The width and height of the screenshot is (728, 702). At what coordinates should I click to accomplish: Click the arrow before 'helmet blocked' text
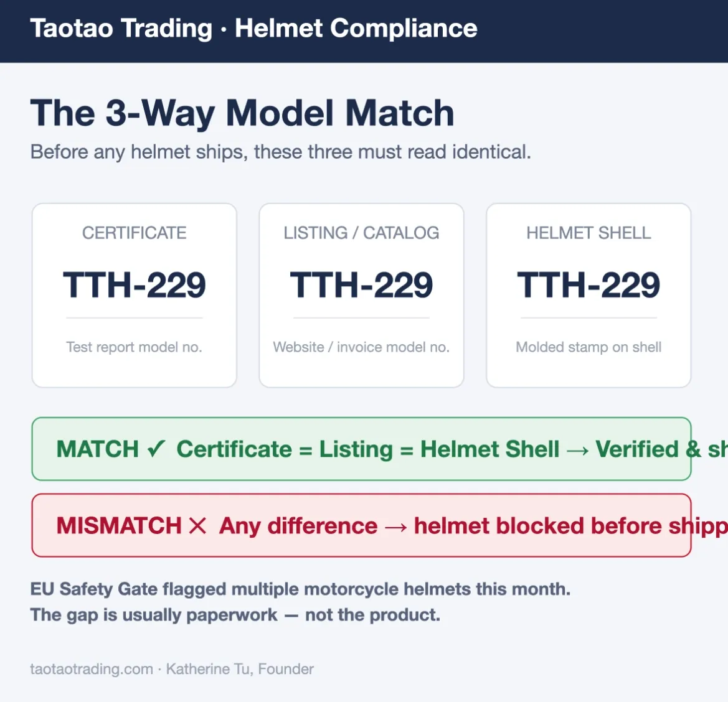[x=395, y=527]
